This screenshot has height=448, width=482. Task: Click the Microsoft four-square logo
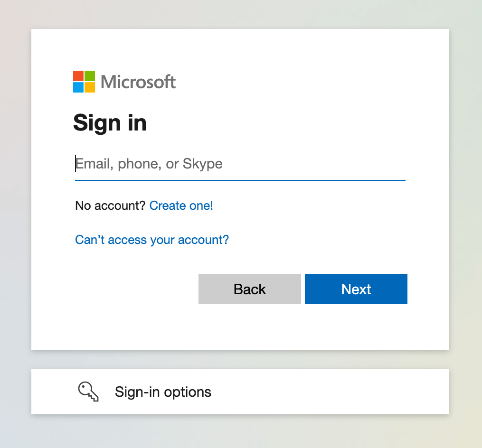point(84,82)
